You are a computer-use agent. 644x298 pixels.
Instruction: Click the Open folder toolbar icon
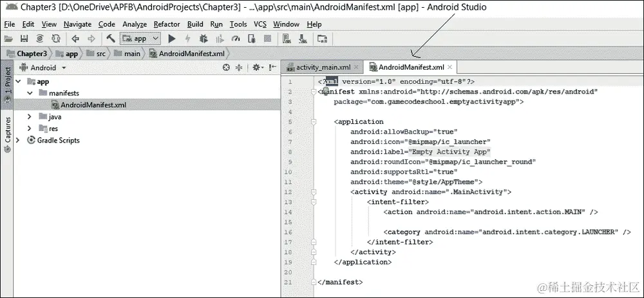(x=8, y=39)
